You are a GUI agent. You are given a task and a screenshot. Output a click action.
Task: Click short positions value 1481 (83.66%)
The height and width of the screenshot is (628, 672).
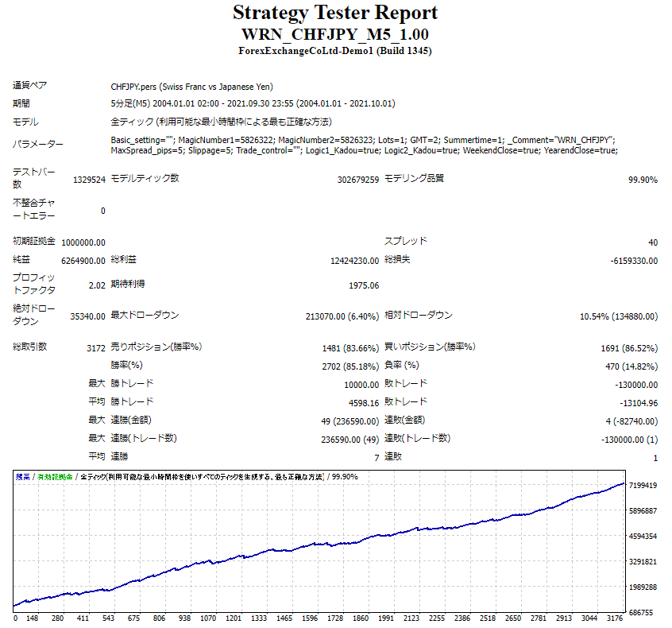coord(350,348)
